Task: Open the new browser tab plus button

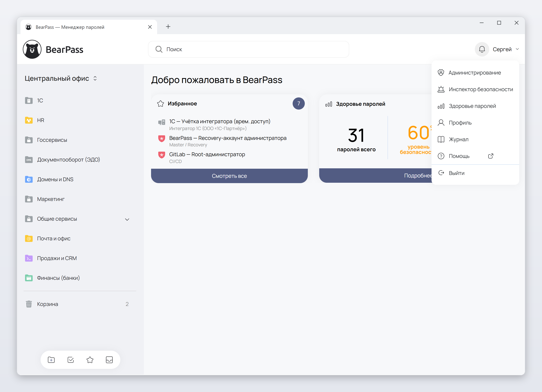Action: click(x=168, y=27)
